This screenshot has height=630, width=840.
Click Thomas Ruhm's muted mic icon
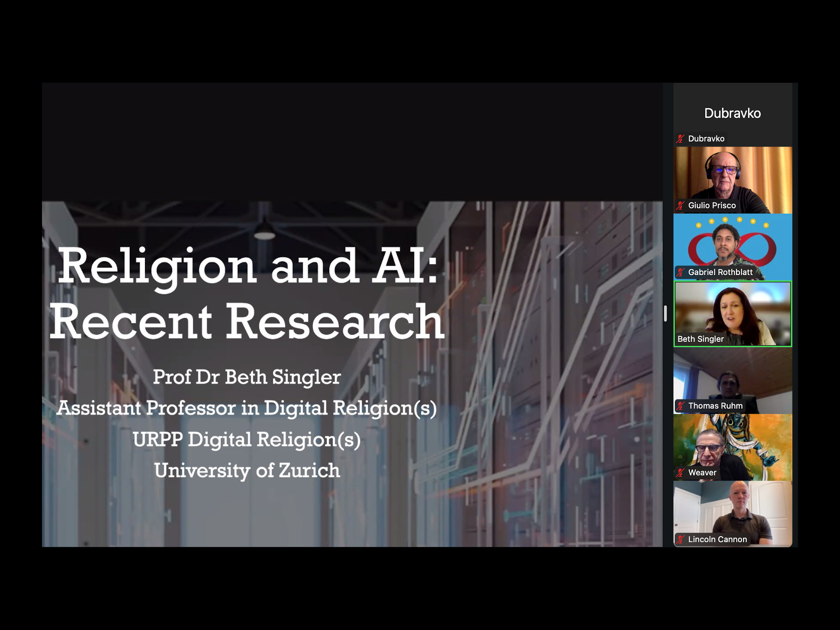(680, 406)
